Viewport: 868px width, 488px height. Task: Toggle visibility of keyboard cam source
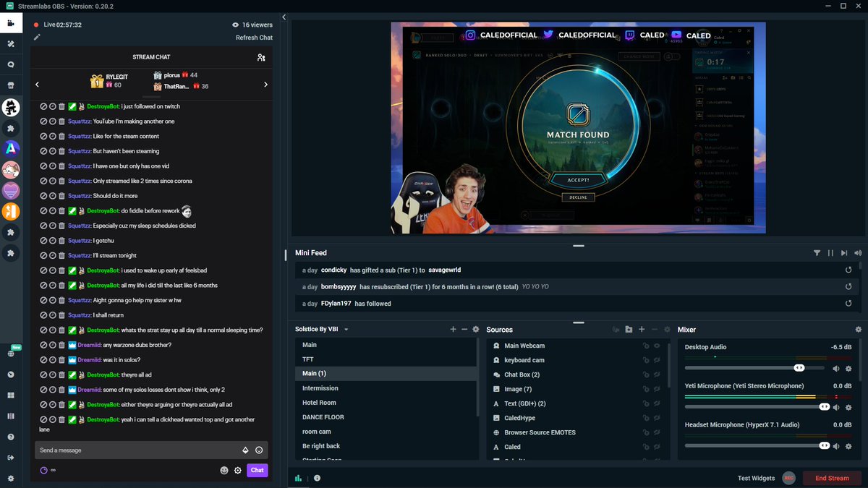click(658, 360)
